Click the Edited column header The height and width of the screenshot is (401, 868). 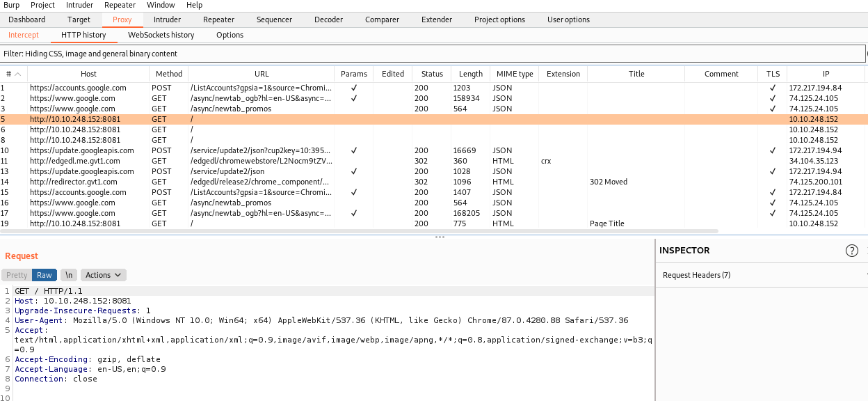[393, 74]
